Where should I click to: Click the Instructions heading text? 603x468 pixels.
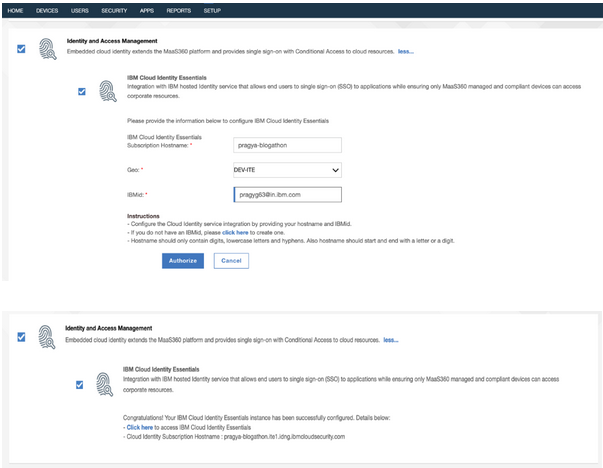(x=143, y=216)
